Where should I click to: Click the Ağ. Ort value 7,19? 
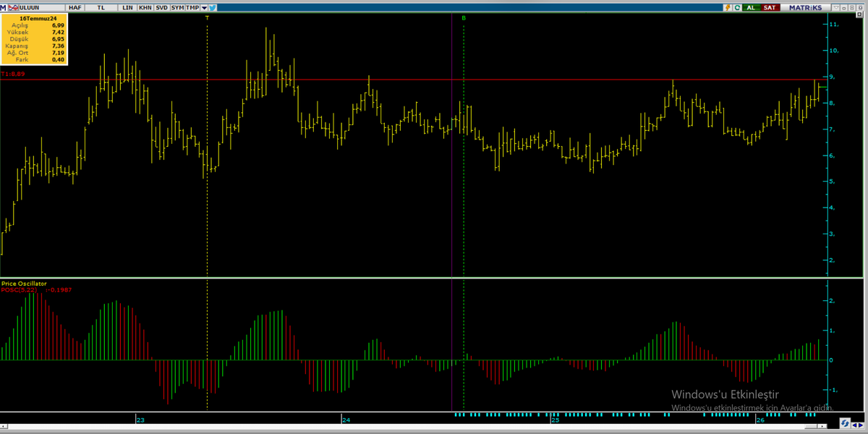coord(58,53)
